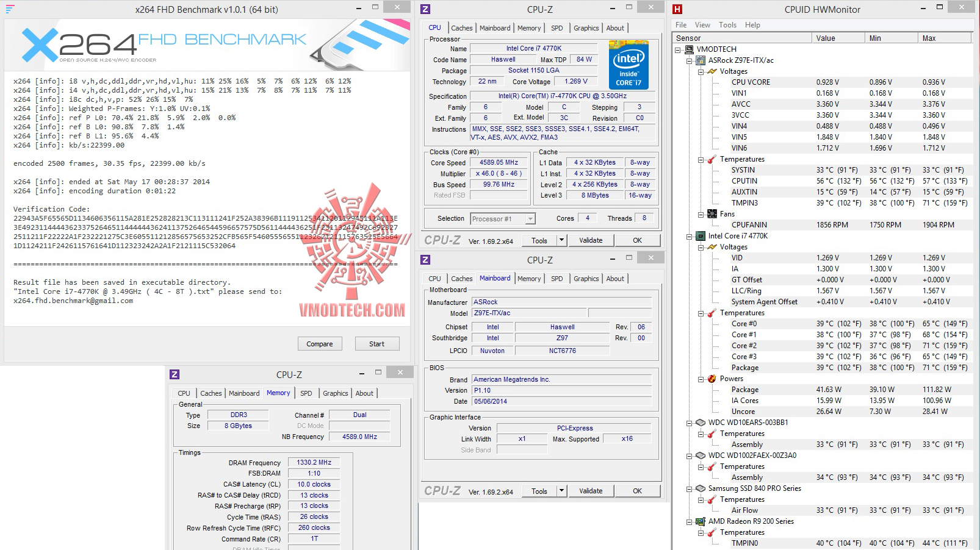Image resolution: width=980 pixels, height=550 pixels.
Task: Select the Memory tab in the CPU-Z Mainboard window
Action: click(529, 279)
